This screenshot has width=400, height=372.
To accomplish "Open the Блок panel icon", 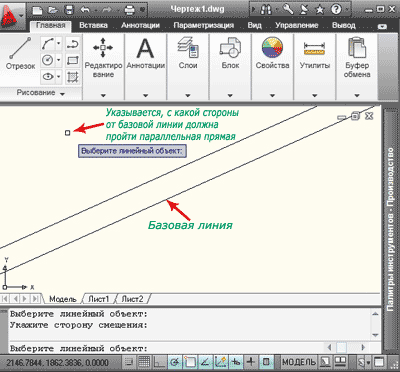I will pyautogui.click(x=230, y=48).
